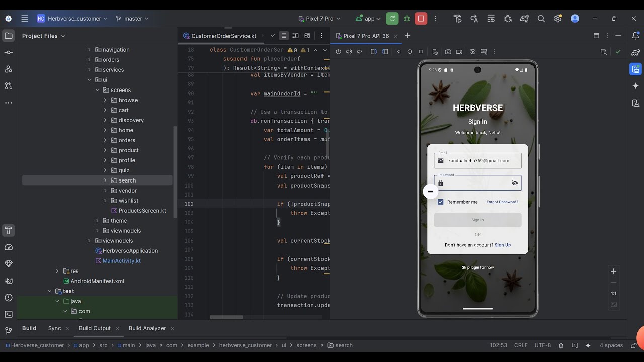Open MainActivity.kt in project tree
The height and width of the screenshot is (362, 644).
[x=121, y=261]
